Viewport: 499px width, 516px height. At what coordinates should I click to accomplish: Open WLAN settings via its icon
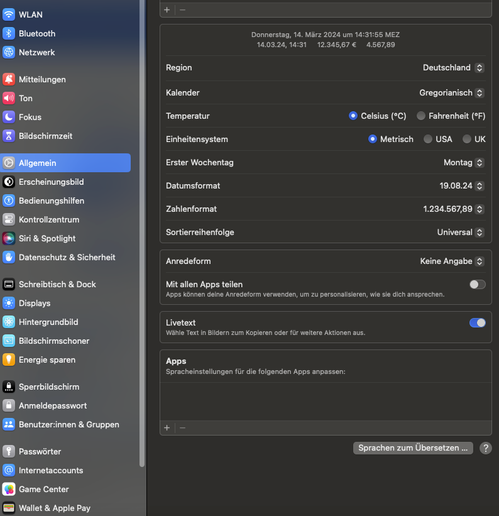pos(9,15)
